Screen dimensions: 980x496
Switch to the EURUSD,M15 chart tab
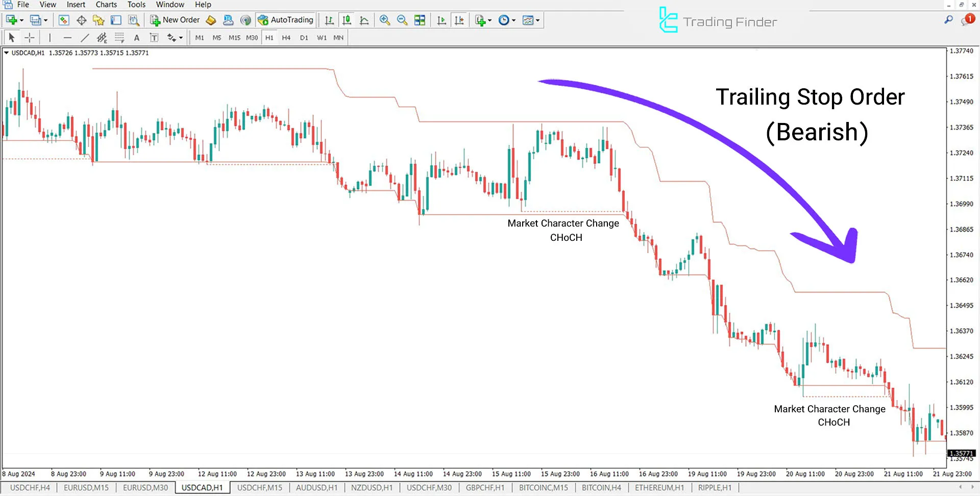[x=86, y=487]
